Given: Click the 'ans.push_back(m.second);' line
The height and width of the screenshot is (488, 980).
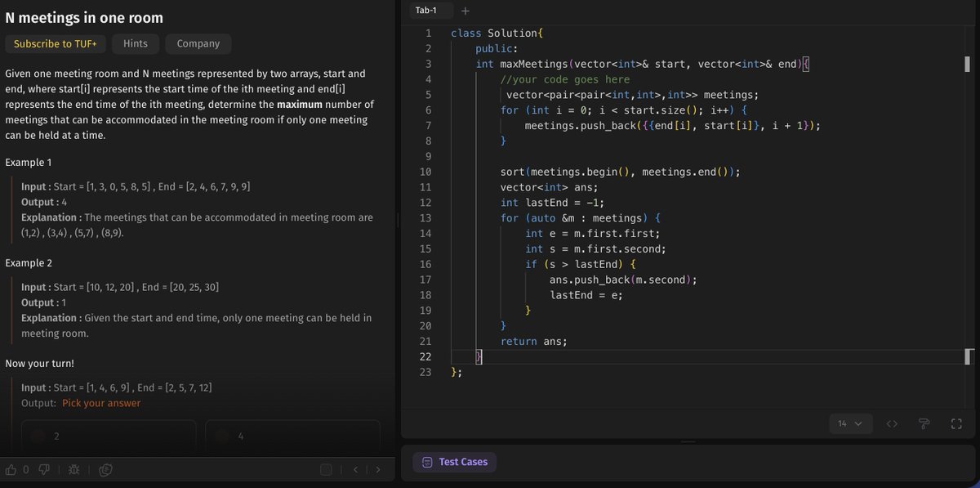Looking at the screenshot, I should point(623,280).
